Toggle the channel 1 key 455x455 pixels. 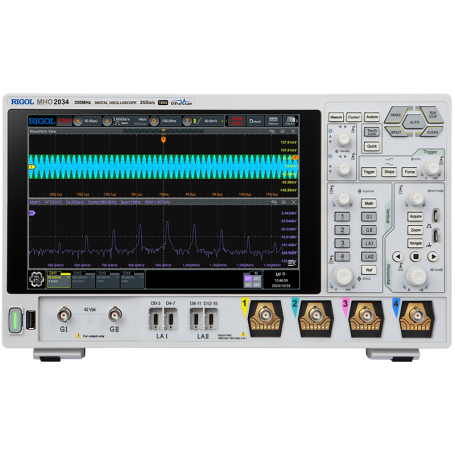pos(342,217)
